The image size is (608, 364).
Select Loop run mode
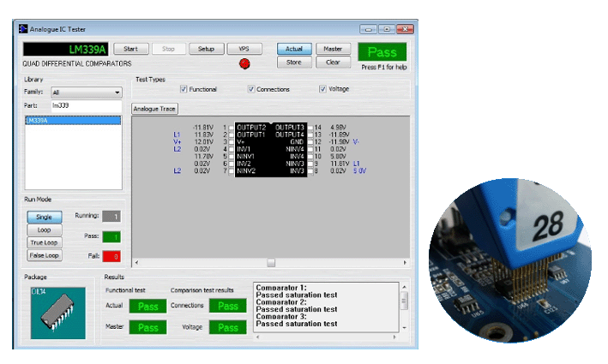point(44,230)
